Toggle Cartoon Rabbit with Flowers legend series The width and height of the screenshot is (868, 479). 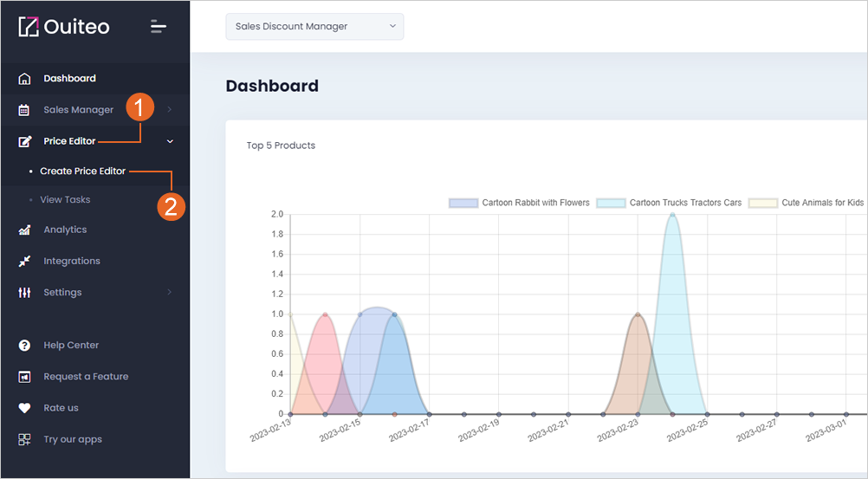(x=519, y=203)
